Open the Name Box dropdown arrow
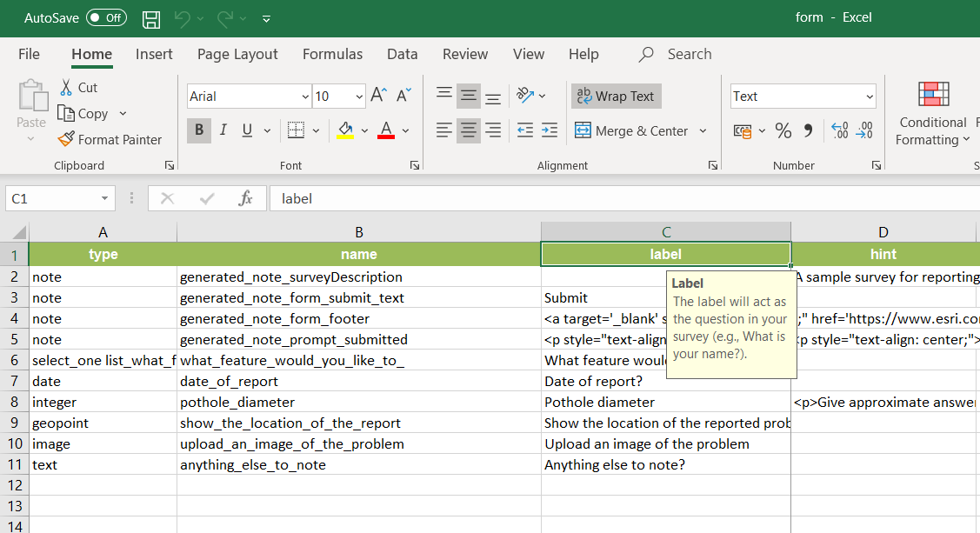This screenshot has width=980, height=533. pyautogui.click(x=104, y=198)
